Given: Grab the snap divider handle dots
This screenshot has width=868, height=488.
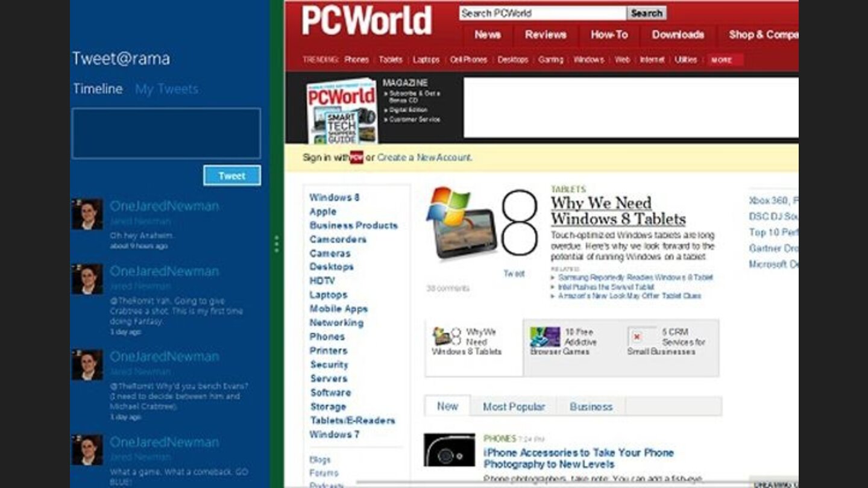Looking at the screenshot, I should pos(277,244).
